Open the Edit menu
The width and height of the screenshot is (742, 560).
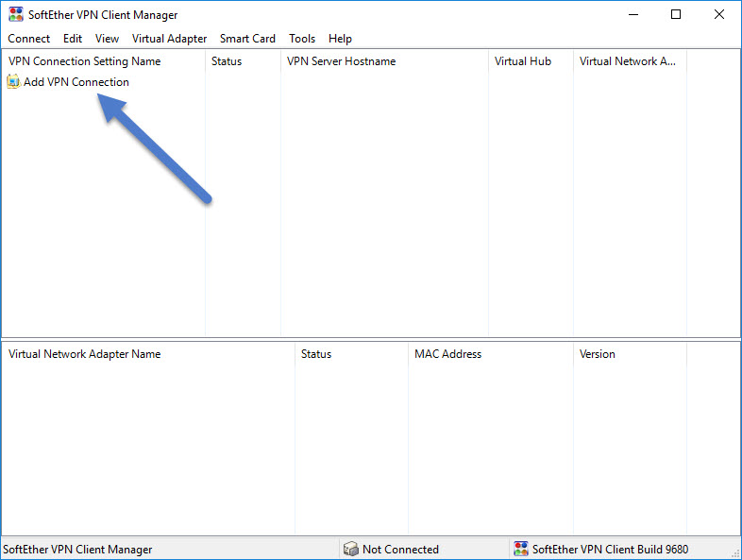[73, 39]
